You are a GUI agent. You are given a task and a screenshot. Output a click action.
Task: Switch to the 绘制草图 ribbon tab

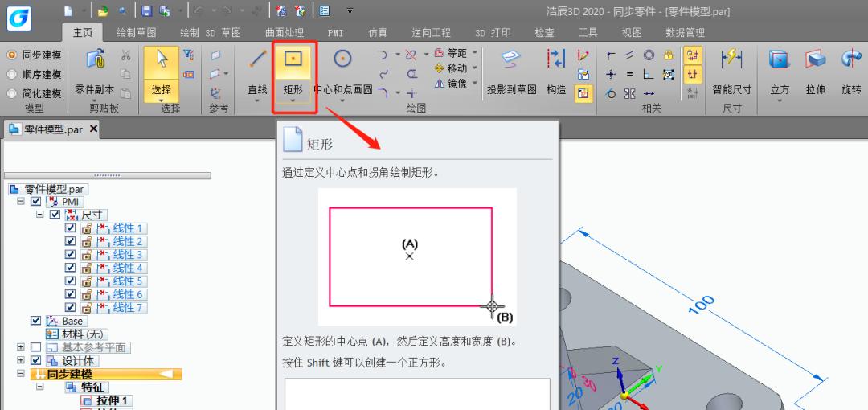coord(136,33)
